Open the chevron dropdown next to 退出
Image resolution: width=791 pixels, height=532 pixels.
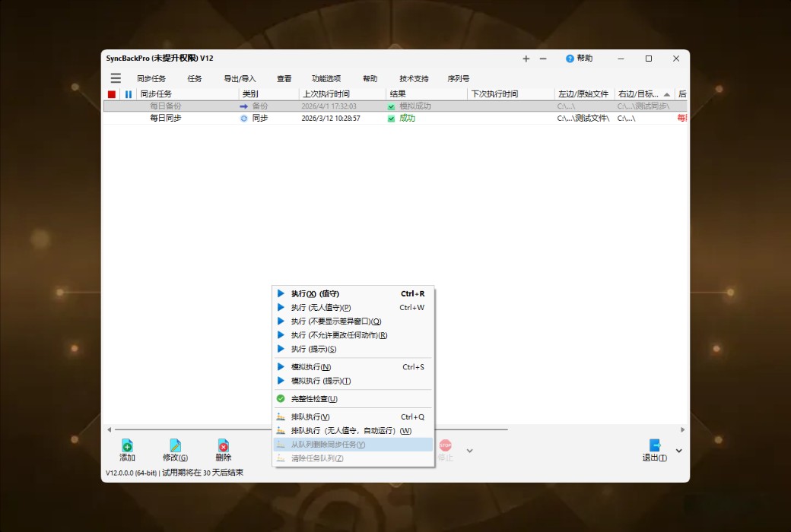click(x=678, y=450)
